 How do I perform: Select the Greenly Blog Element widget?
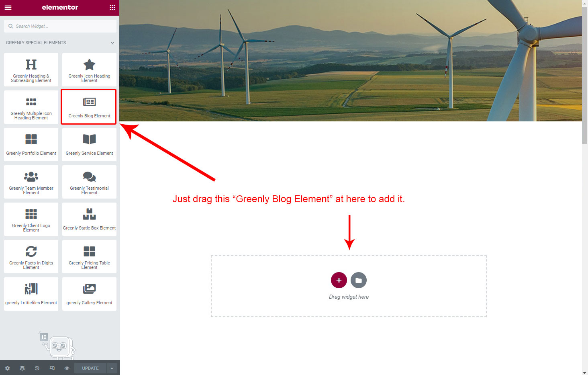coord(89,107)
